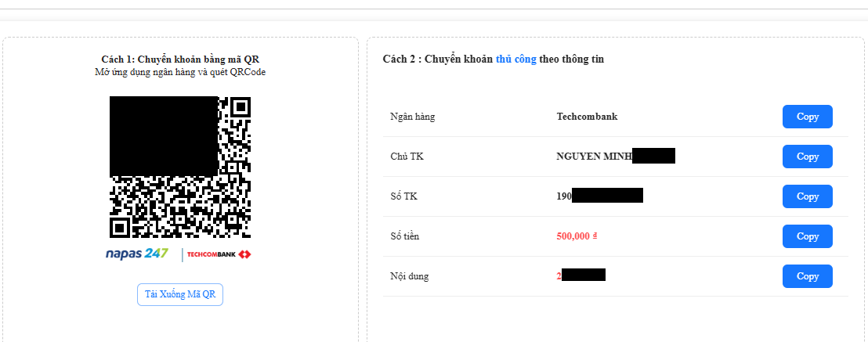Click the red 500,000 đ amount
This screenshot has height=342, width=868.
[x=578, y=236]
